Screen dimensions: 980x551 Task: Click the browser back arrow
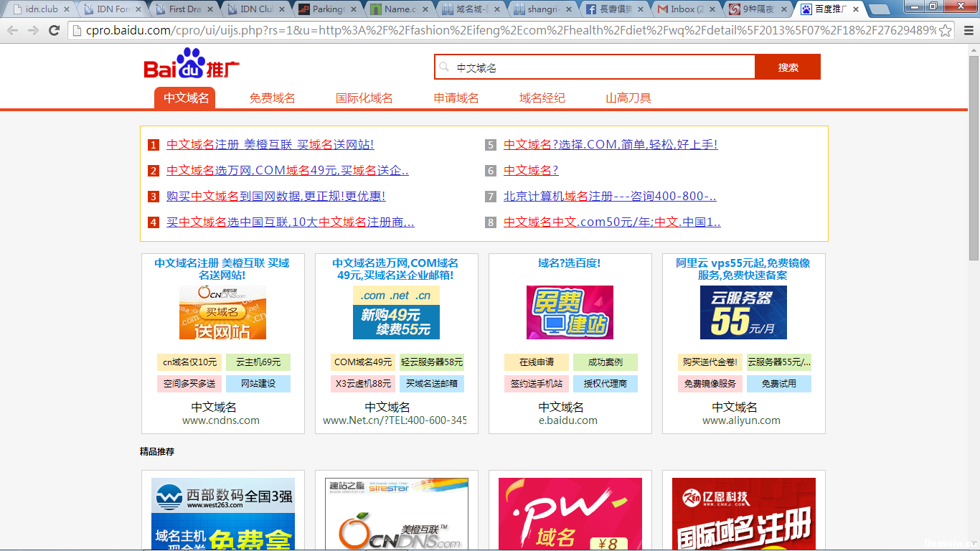point(11,32)
